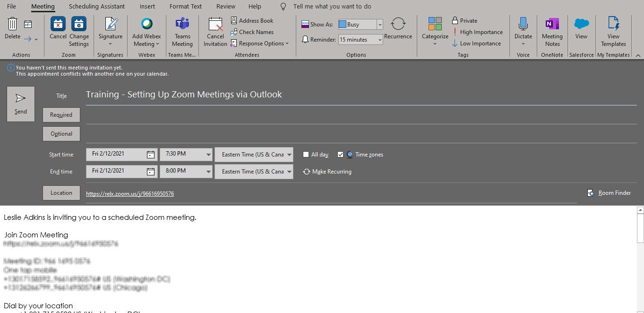Switch to the Scheduling Assistant tab
Viewport: 644px width, 313px height.
tap(97, 7)
